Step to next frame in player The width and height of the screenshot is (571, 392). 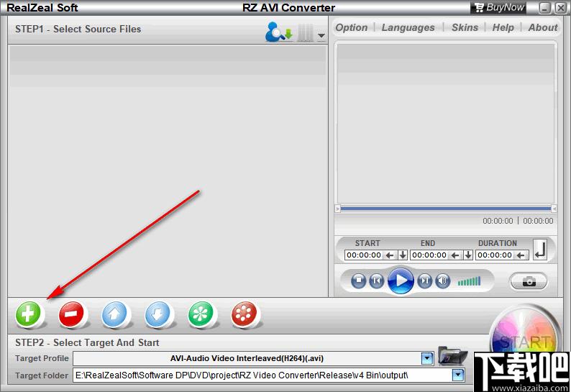coord(424,281)
